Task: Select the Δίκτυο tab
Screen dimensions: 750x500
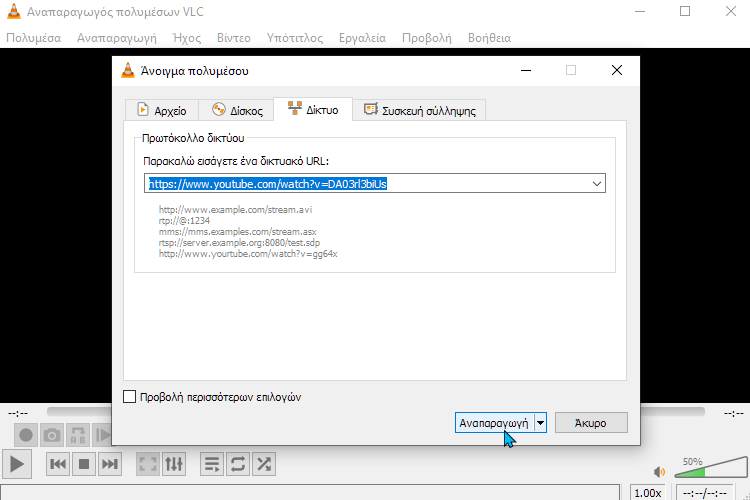Action: [313, 110]
